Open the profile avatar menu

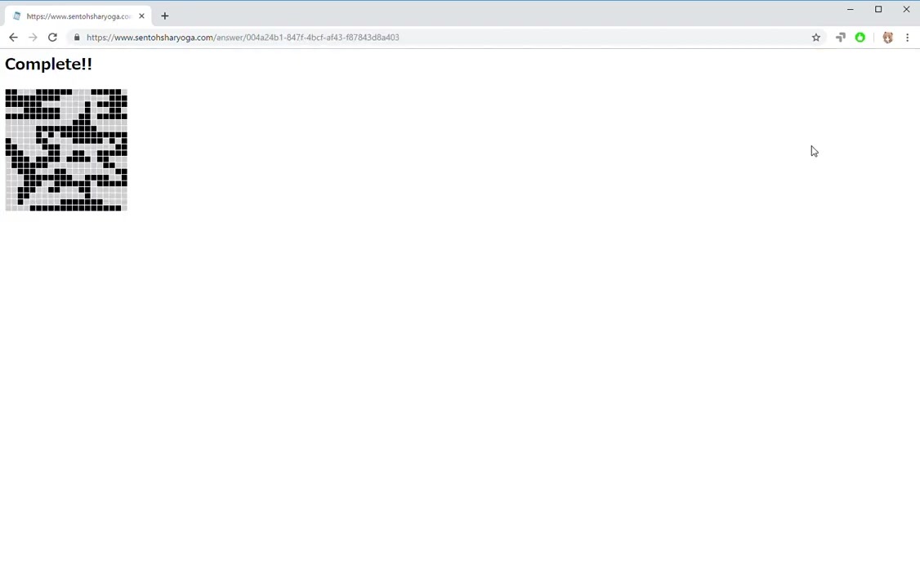point(888,37)
